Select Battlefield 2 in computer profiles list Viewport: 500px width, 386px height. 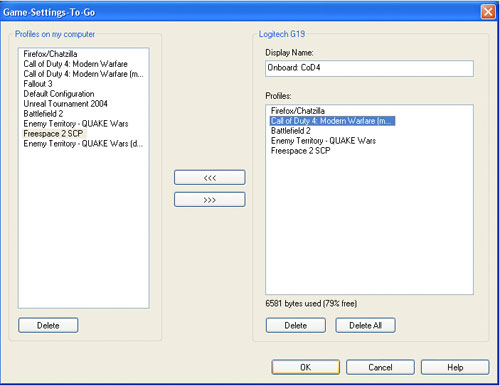pos(43,114)
